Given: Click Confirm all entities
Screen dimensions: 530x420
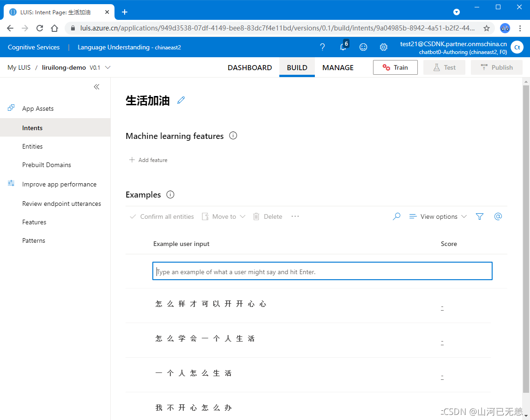Looking at the screenshot, I should click(162, 216).
